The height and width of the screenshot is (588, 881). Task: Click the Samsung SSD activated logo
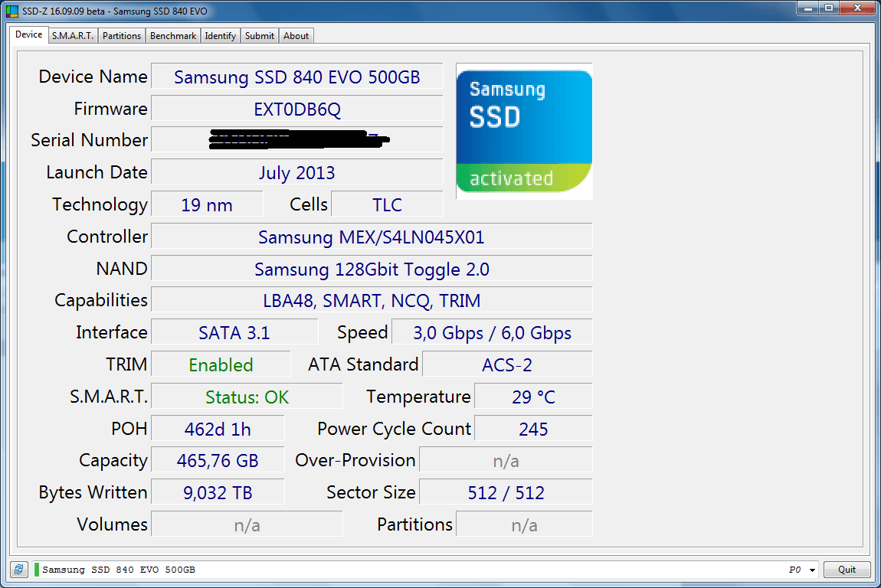pyautogui.click(x=524, y=132)
